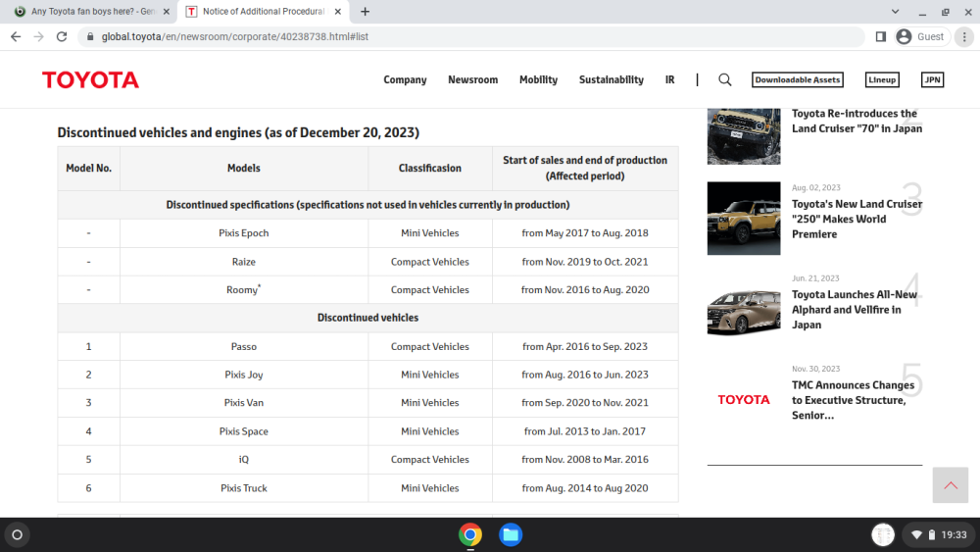Click the 'iQ' model cell

(244, 460)
